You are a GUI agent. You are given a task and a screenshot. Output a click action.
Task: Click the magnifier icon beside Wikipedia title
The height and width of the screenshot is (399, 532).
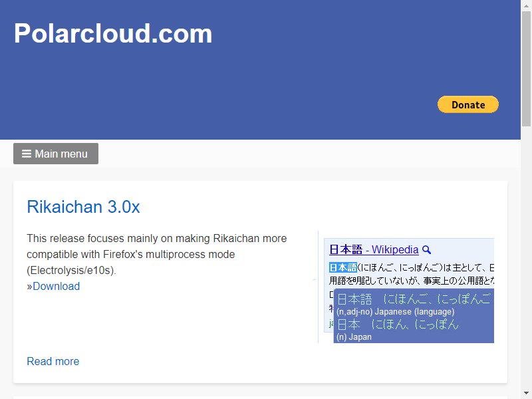(x=426, y=250)
